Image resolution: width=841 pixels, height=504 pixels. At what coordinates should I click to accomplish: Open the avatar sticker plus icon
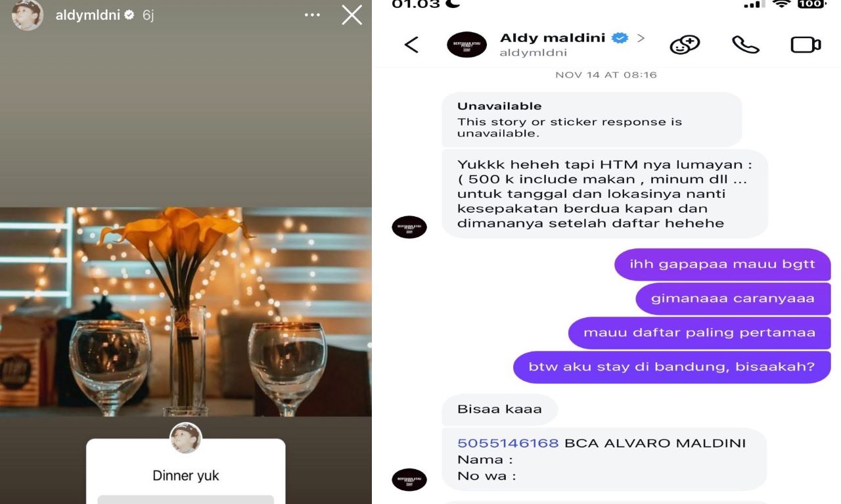click(x=685, y=45)
